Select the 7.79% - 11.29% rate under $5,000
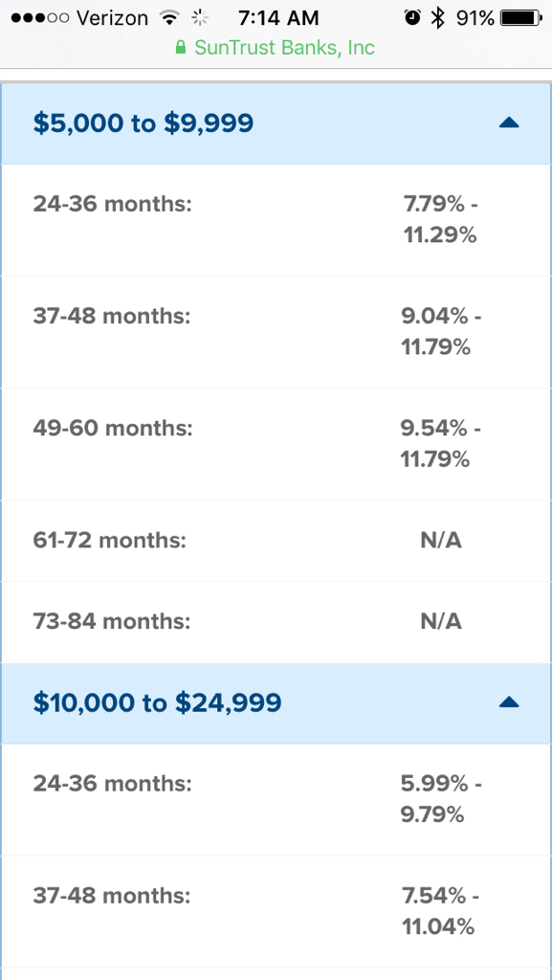552x980 pixels. click(x=441, y=220)
